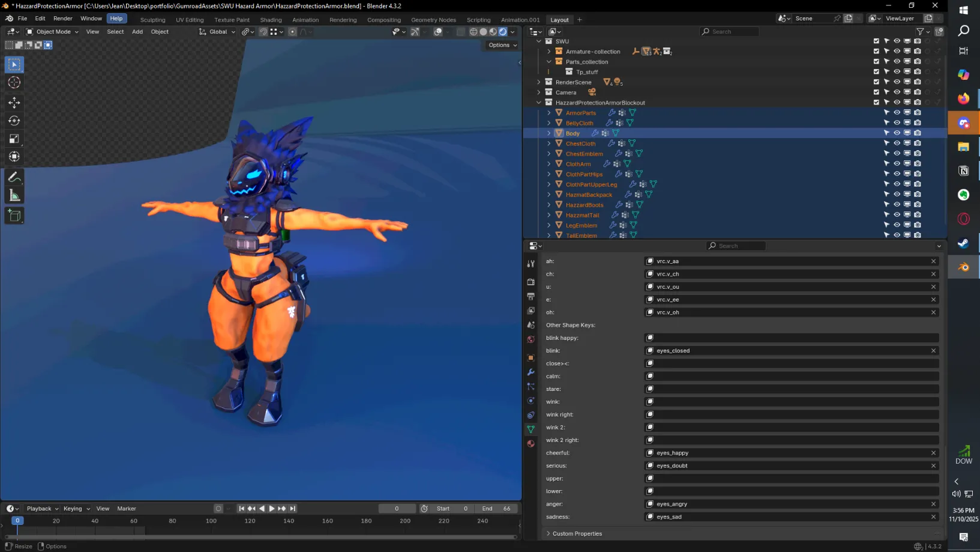Image resolution: width=980 pixels, height=552 pixels.
Task: Click the timeline playhead at frame 0
Action: (x=17, y=521)
